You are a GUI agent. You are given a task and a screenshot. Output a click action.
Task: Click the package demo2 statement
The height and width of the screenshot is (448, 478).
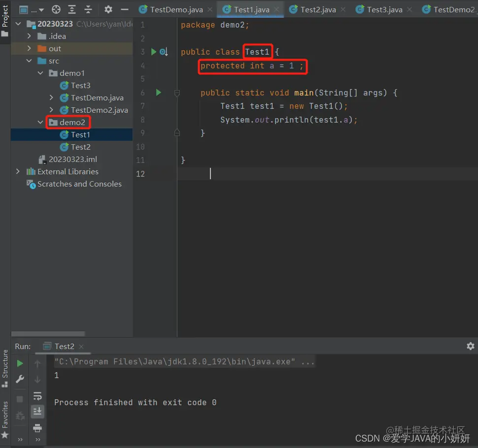(x=215, y=25)
